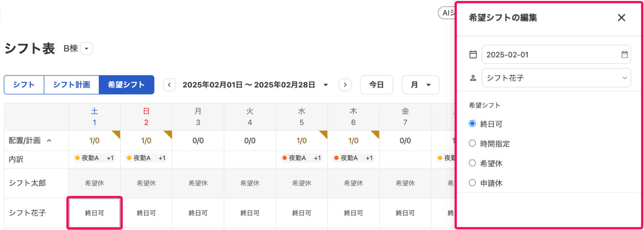Go to next month with right arrow
644x230 pixels.
[x=345, y=85]
